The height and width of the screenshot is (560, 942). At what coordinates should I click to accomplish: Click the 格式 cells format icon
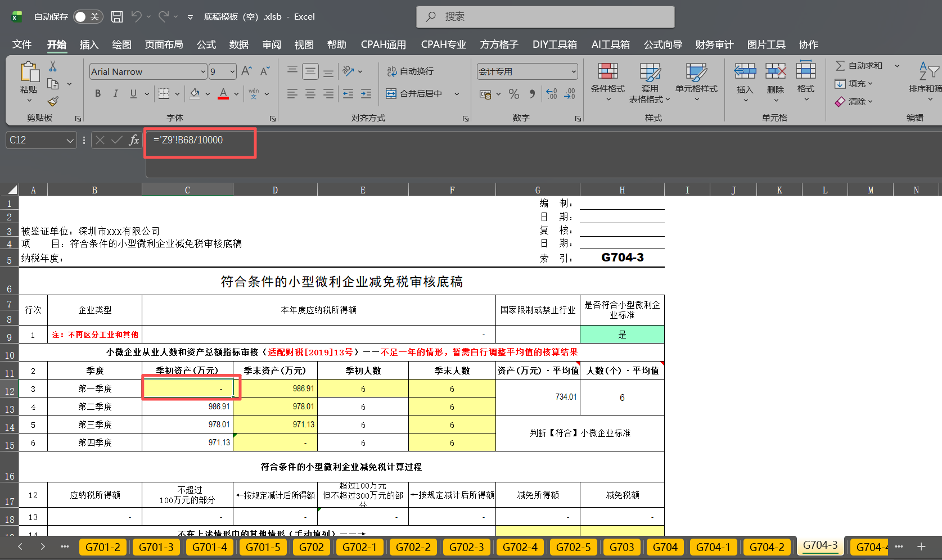click(806, 71)
